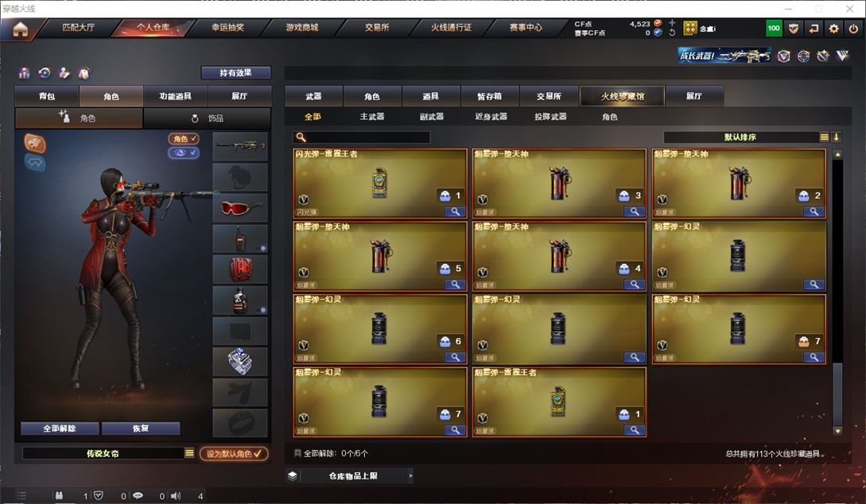Click the item list vertical scrollbar
Image resolution: width=866 pixels, height=504 pixels.
coord(837,292)
